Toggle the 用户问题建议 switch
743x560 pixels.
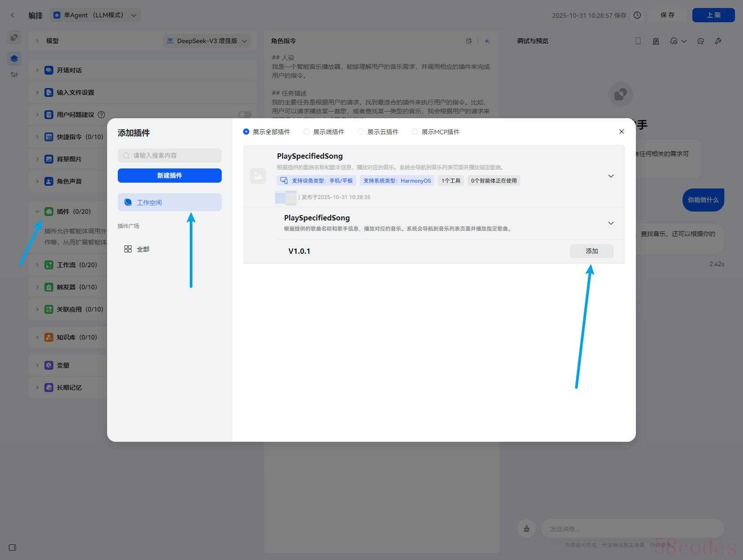point(245,115)
